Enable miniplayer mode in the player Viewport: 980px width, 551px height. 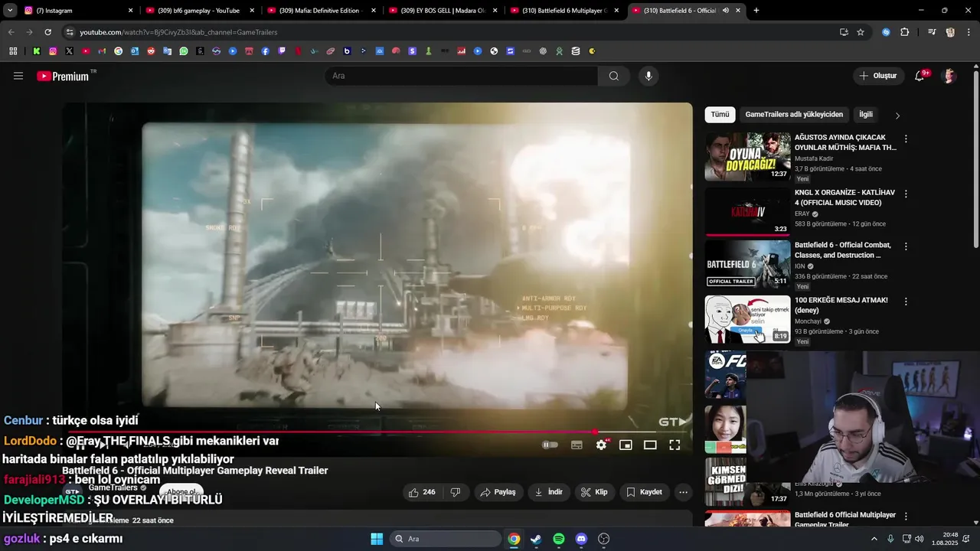coord(626,445)
